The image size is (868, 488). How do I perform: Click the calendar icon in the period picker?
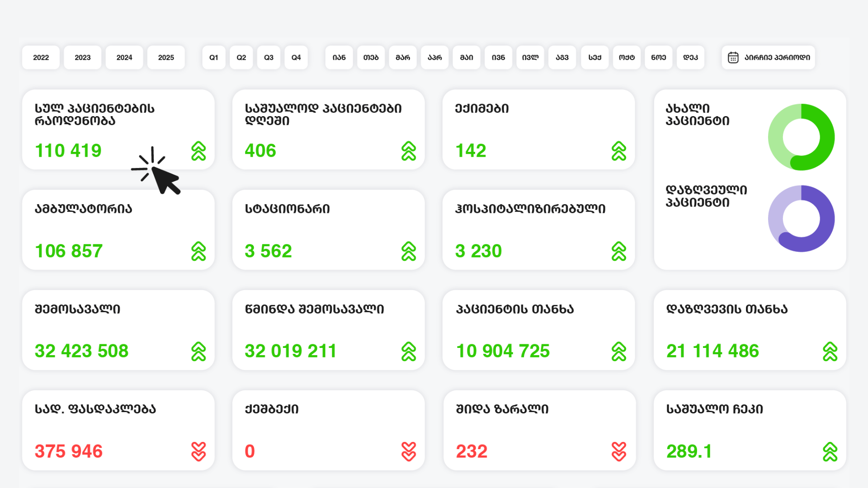click(x=733, y=57)
